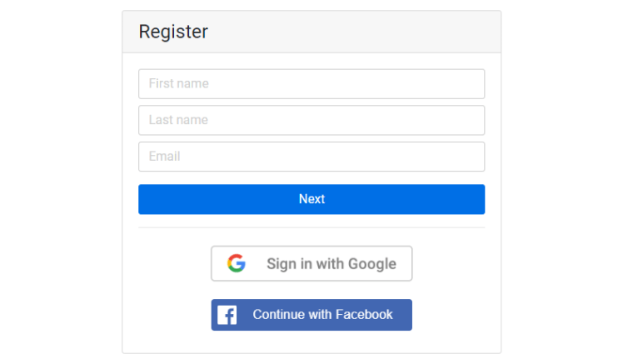
Task: Click right end of Last name field
Action: point(471,120)
